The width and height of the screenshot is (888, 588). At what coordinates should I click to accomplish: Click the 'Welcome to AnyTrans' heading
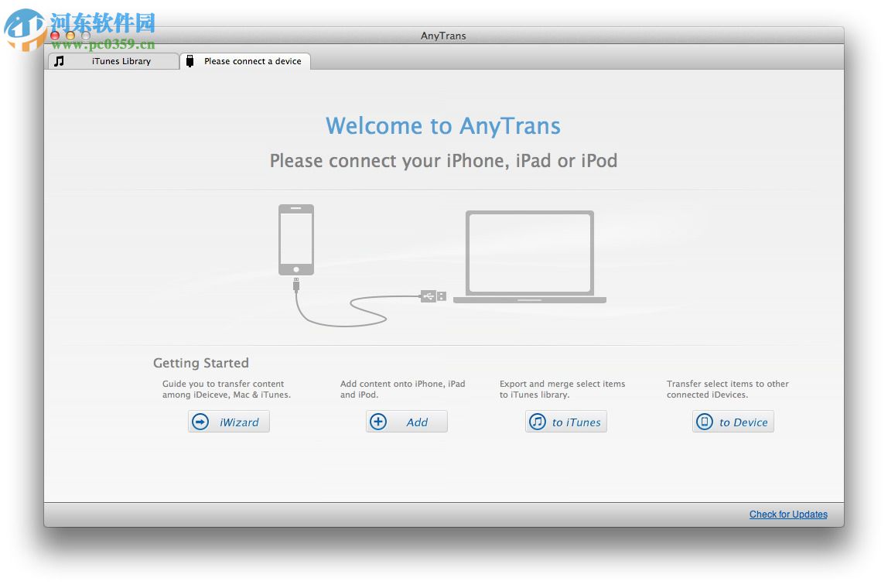pos(443,125)
